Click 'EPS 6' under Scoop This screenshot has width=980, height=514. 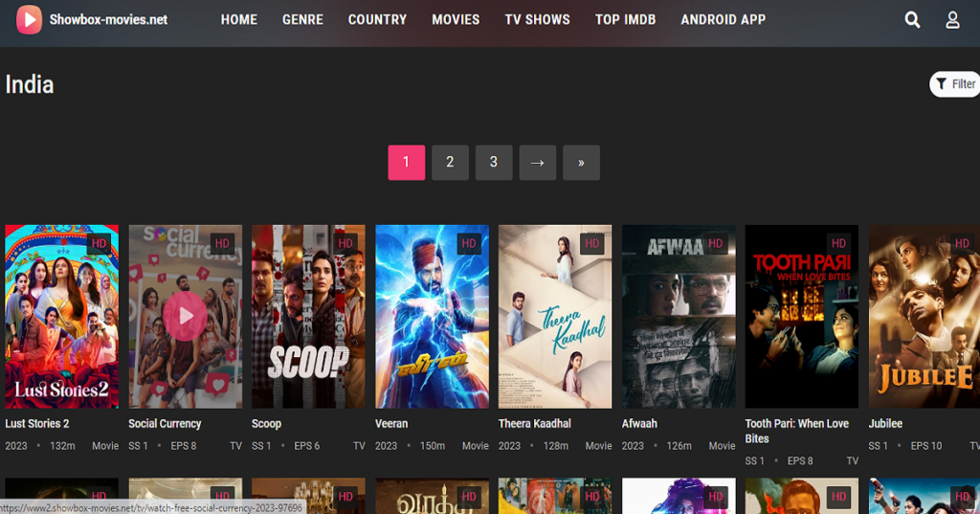[307, 446]
